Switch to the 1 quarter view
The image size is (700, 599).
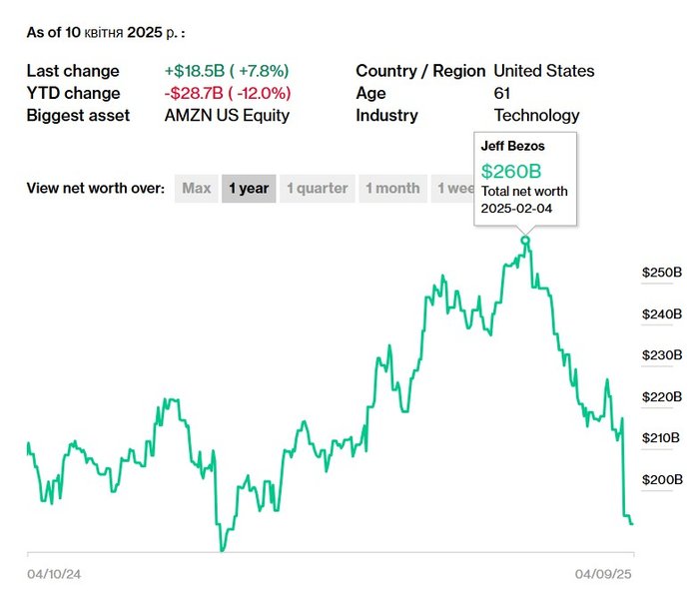(318, 188)
